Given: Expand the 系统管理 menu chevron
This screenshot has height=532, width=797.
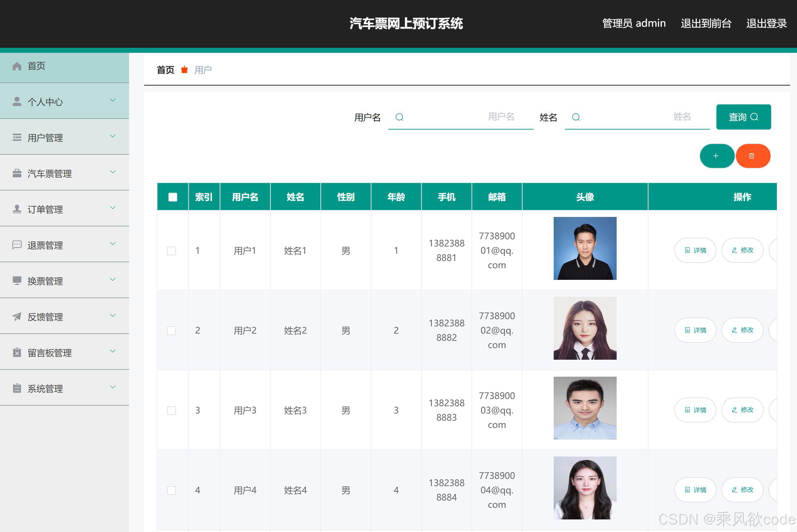Looking at the screenshot, I should 113,387.
